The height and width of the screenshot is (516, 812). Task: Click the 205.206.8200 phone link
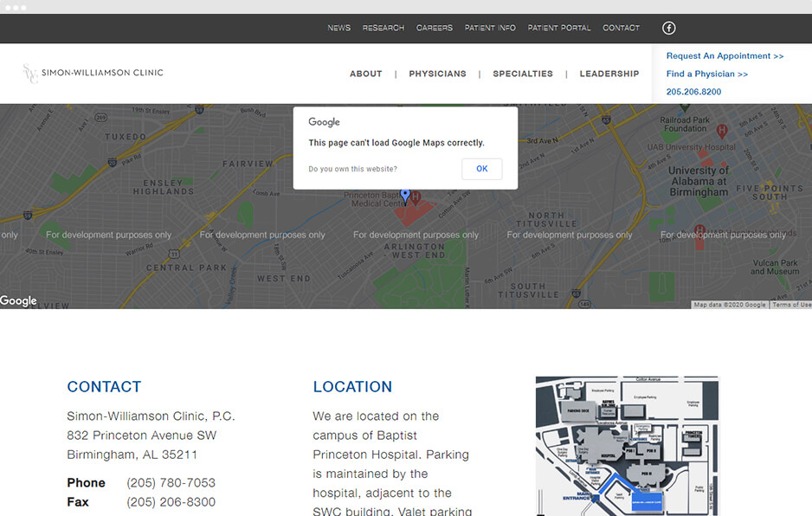[x=693, y=92]
